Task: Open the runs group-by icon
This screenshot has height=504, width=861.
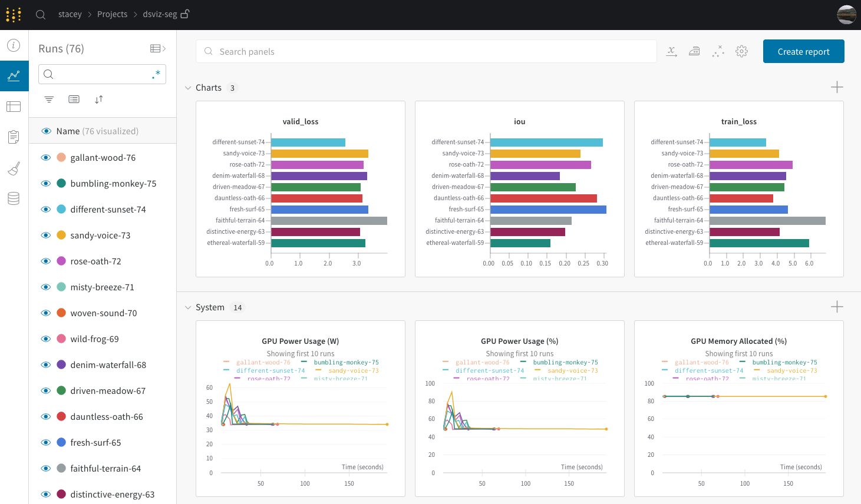Action: 74,100
